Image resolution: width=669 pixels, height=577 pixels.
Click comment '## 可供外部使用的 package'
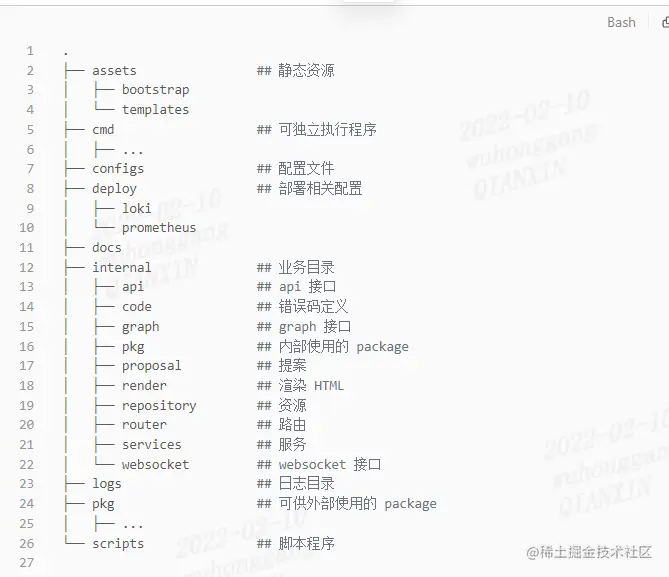[x=346, y=504]
